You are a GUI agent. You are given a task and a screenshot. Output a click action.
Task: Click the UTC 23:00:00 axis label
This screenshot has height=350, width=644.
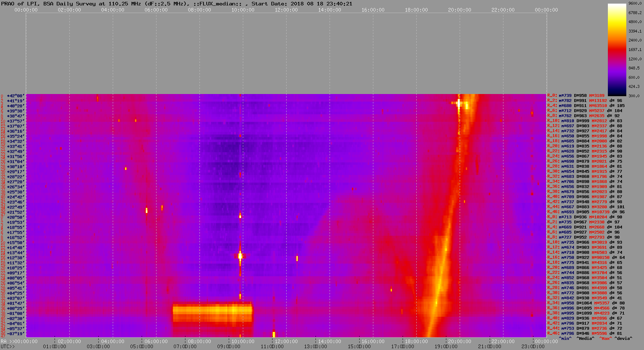(533, 346)
